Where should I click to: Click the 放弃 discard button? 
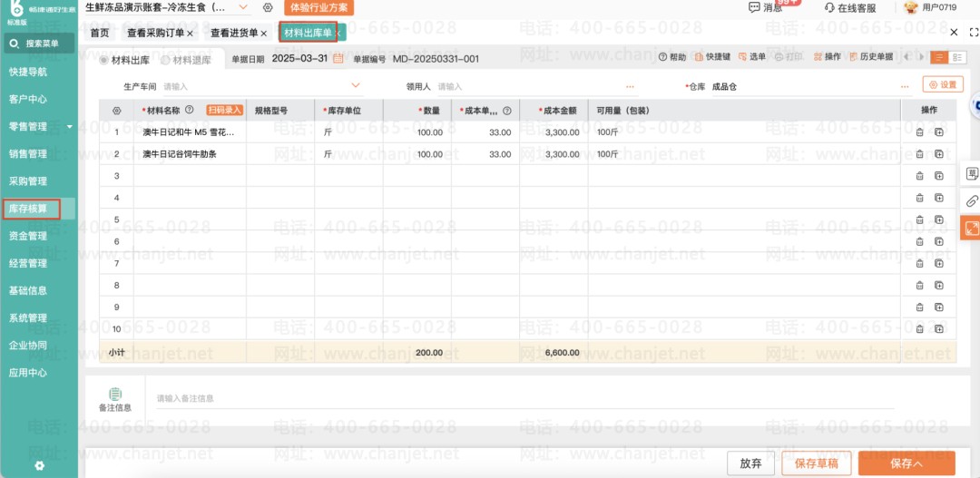[x=750, y=463]
